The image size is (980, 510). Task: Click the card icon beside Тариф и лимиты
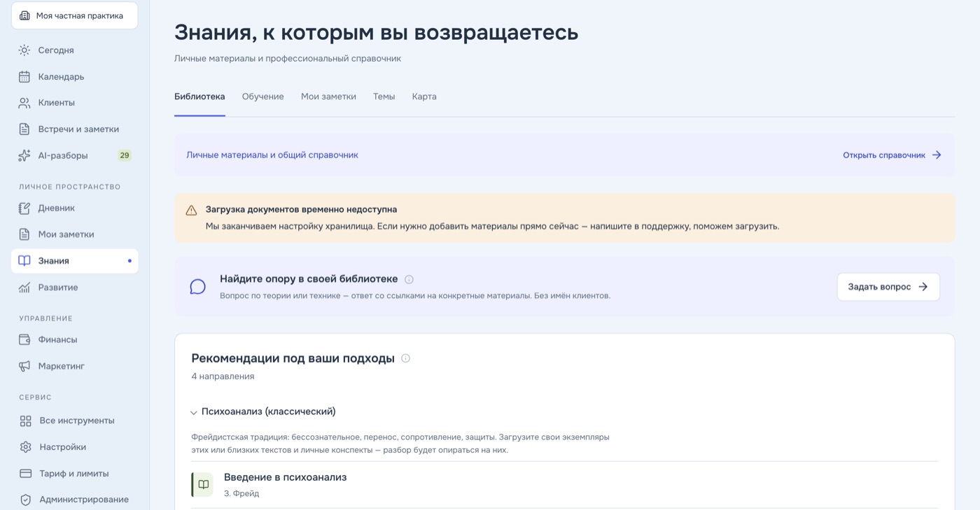coord(26,474)
